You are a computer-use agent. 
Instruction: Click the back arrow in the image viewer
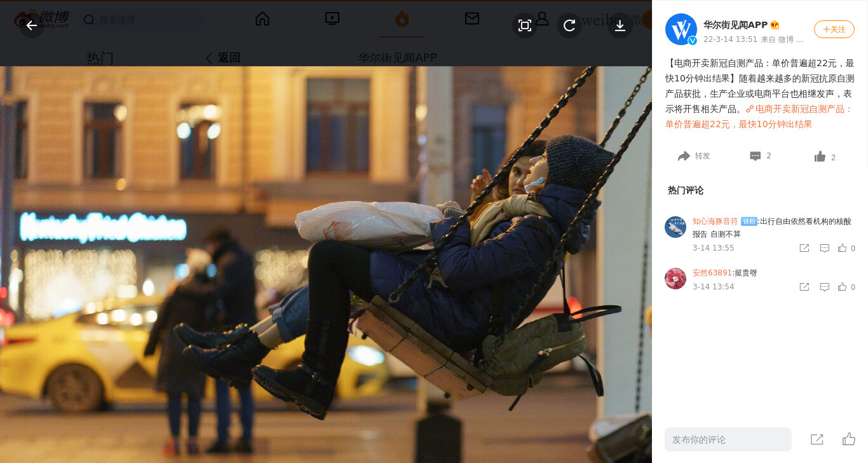32,25
